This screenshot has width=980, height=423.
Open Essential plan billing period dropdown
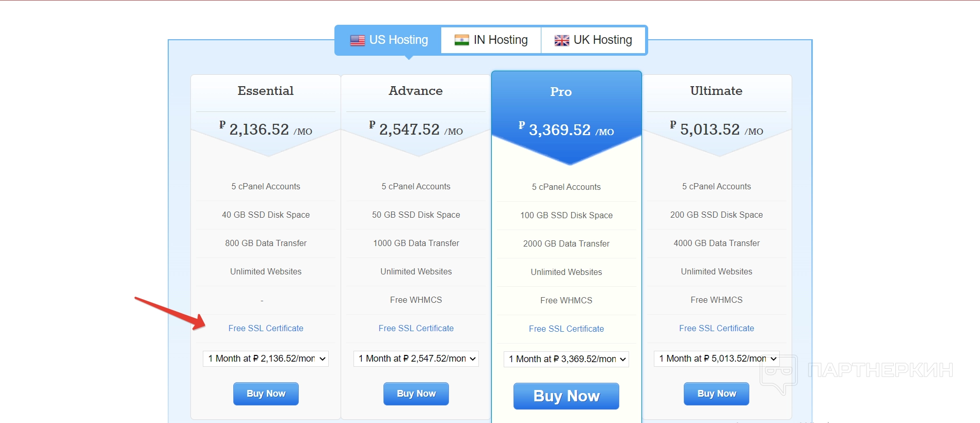tap(266, 359)
